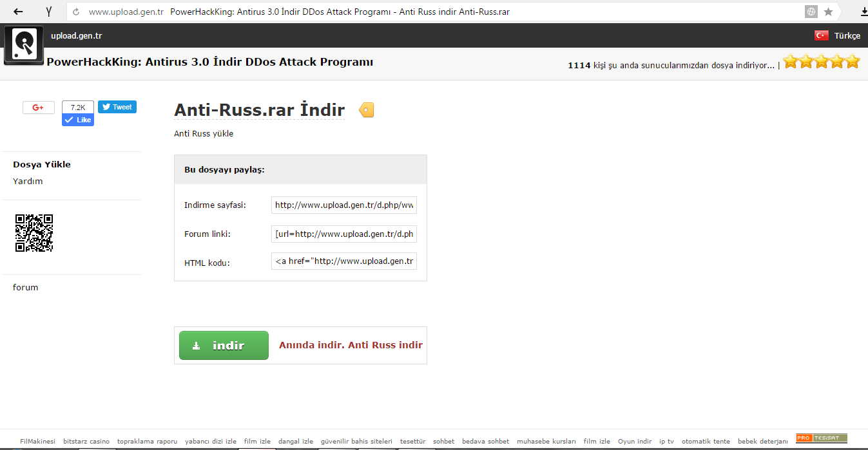
Task: Click the yellow tag icon beside Anti-Russ.rar
Action: 366,110
